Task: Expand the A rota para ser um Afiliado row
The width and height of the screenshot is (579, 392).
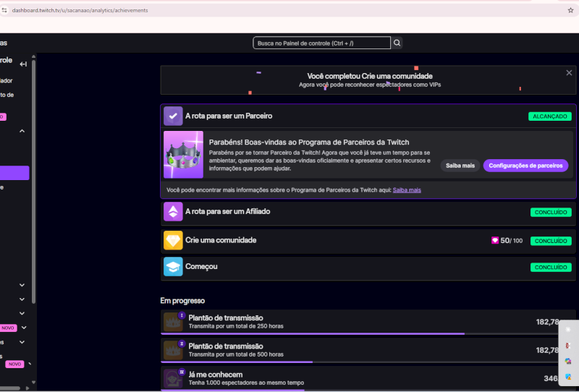Action: [368, 212]
